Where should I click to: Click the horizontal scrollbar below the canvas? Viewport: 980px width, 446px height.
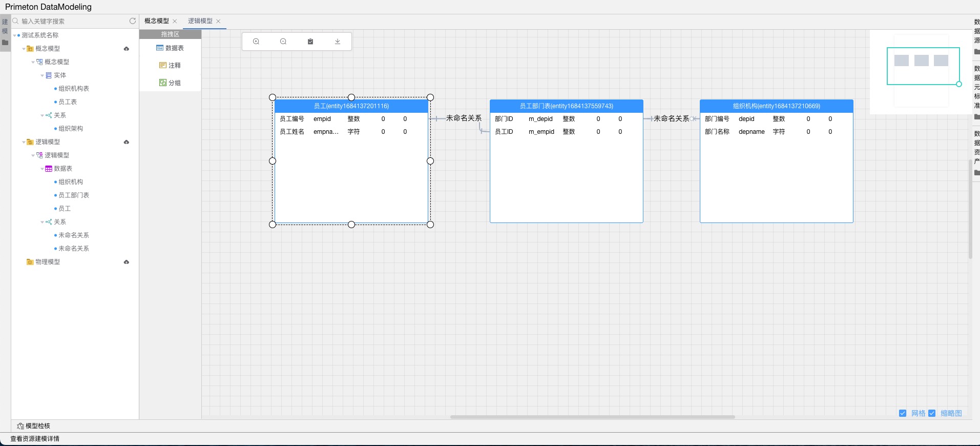(x=592, y=417)
